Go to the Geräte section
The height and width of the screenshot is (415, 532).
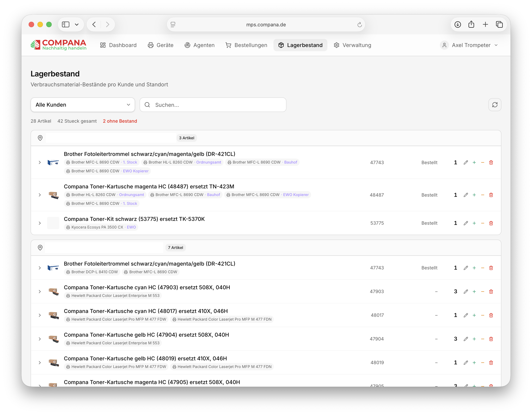(161, 45)
